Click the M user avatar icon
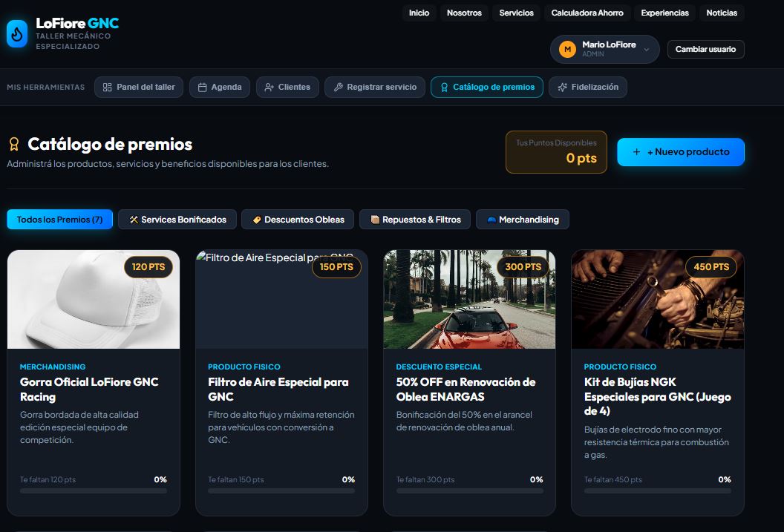The image size is (784, 532). (x=567, y=49)
